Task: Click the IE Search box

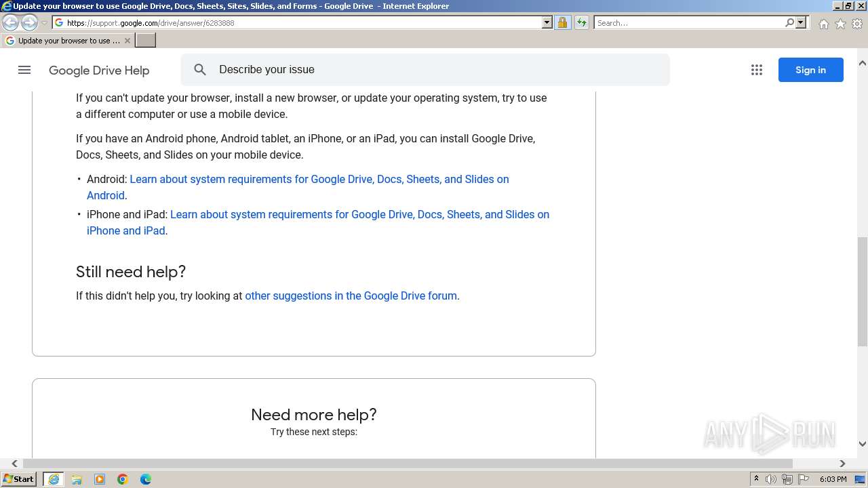Action: pyautogui.click(x=688, y=22)
